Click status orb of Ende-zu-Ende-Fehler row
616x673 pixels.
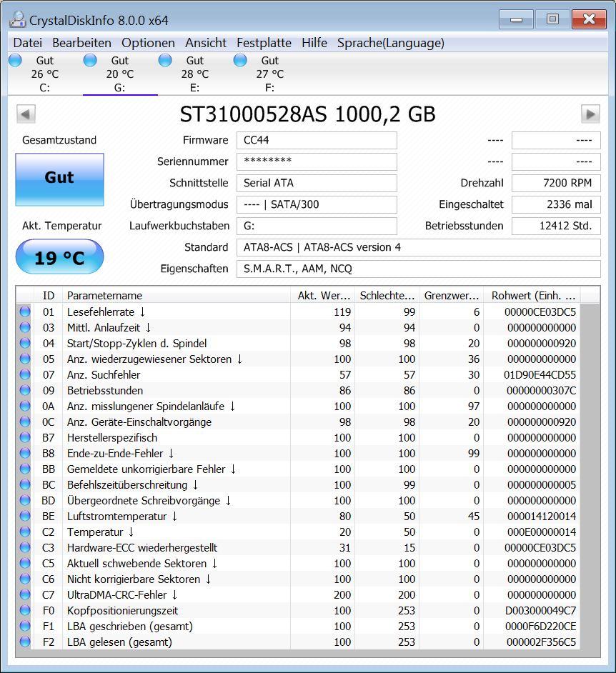pos(25,453)
